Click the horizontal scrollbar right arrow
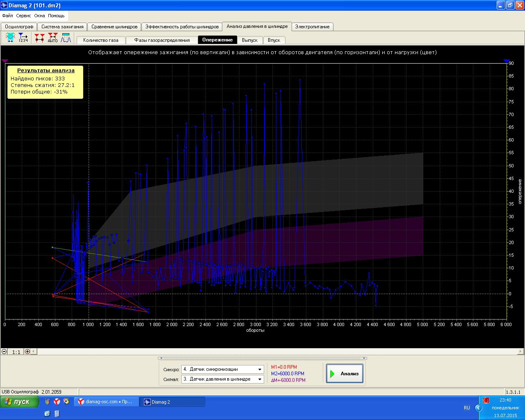 (x=521, y=352)
